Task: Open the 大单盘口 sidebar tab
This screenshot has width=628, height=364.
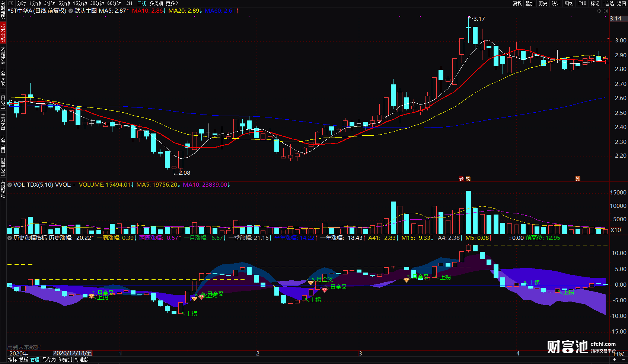Action: pyautogui.click(x=3, y=144)
